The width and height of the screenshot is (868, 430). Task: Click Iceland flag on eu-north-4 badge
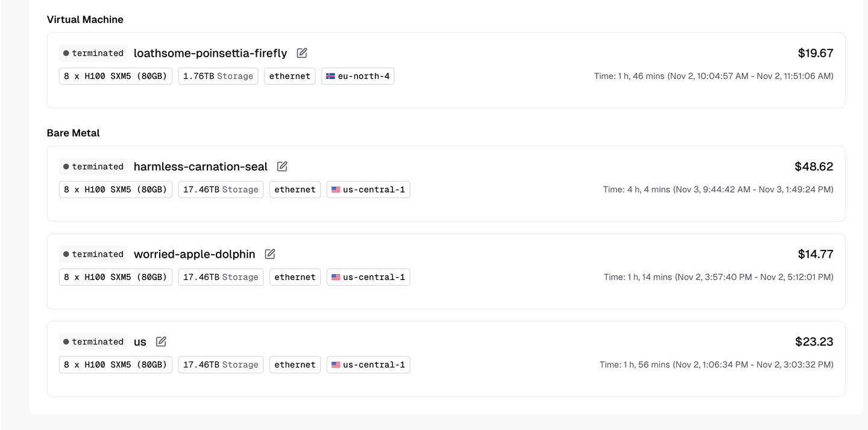pyautogui.click(x=330, y=76)
